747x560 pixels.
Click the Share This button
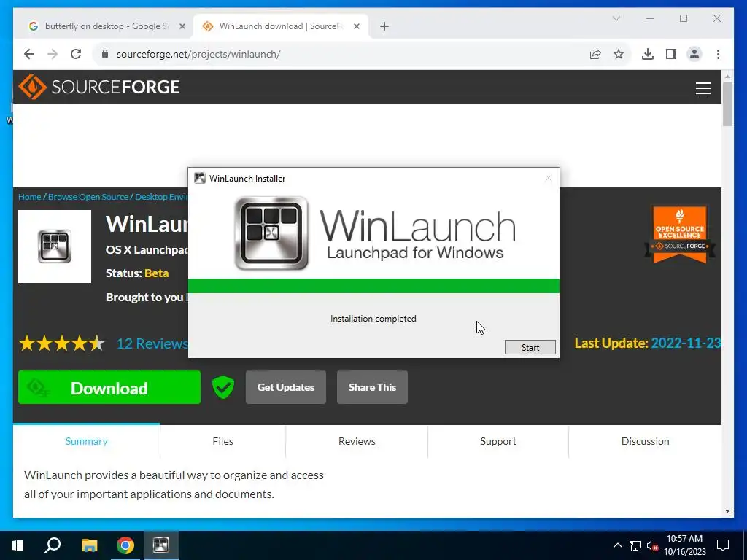pyautogui.click(x=372, y=387)
